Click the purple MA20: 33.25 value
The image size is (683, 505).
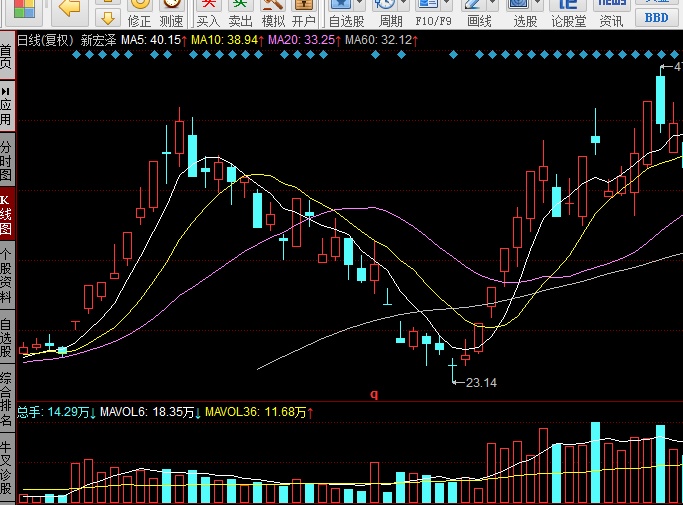tap(301, 41)
